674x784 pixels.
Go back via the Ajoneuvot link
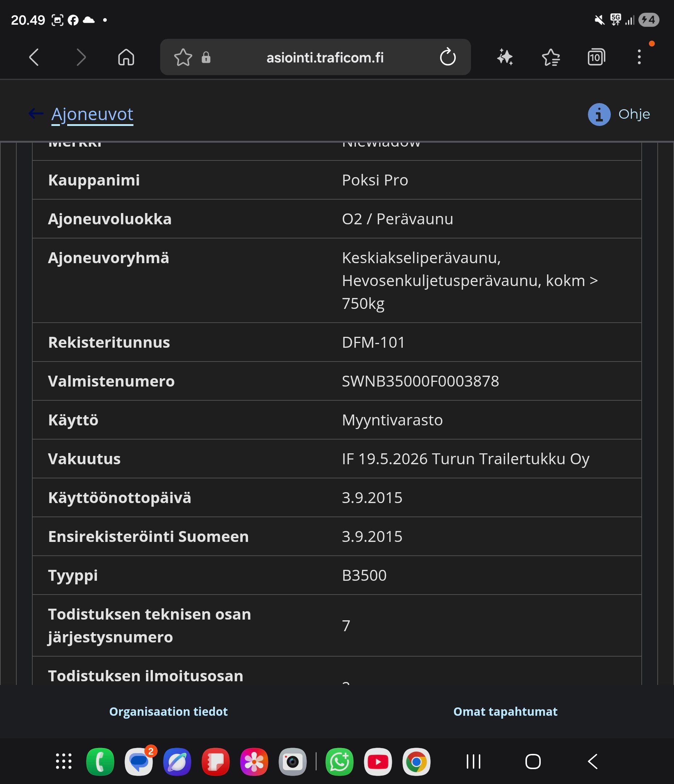tap(92, 114)
